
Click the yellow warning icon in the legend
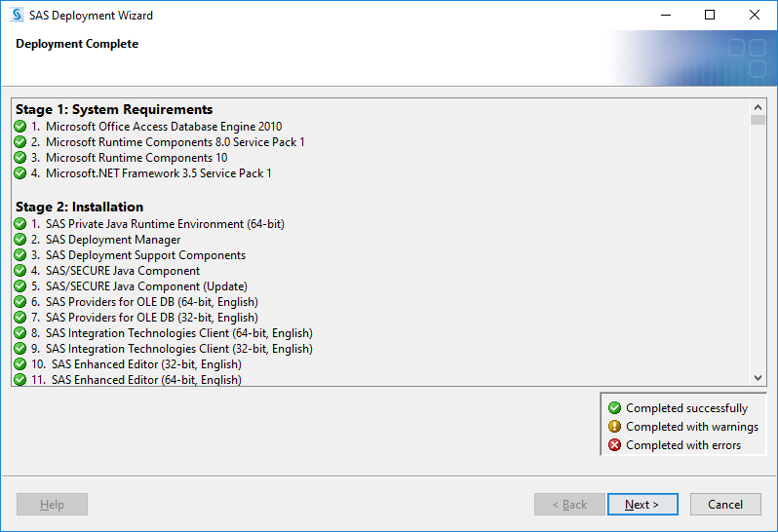point(614,427)
